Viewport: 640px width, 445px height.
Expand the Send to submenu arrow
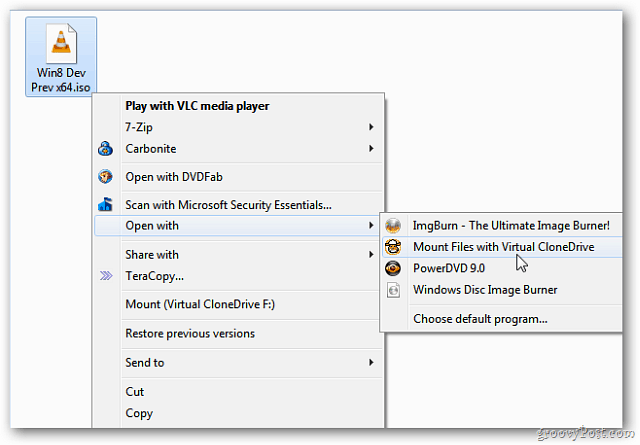371,363
